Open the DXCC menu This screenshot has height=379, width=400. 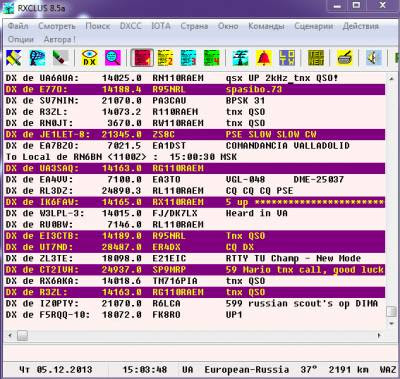click(131, 26)
